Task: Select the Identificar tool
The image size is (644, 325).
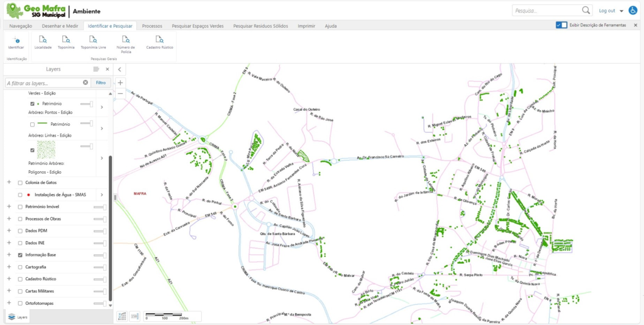Action: pyautogui.click(x=16, y=42)
